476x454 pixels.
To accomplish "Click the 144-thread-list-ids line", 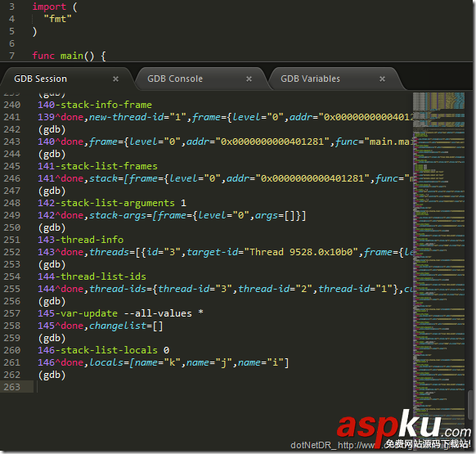I will pos(92,276).
